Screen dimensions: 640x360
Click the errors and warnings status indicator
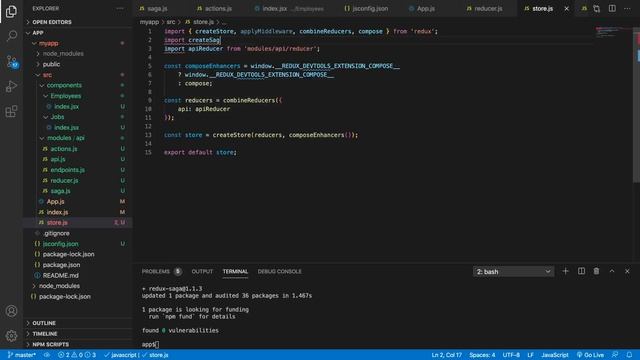coord(77,355)
